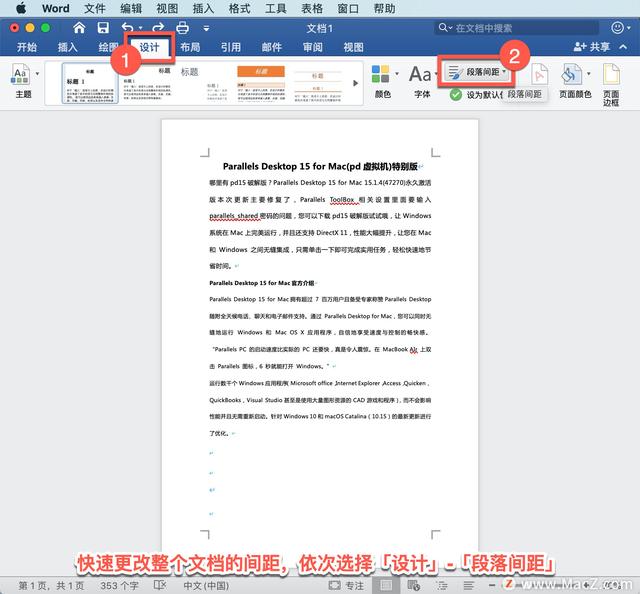Click the Home icon in the title bar
640x594 pixels.
(79, 28)
